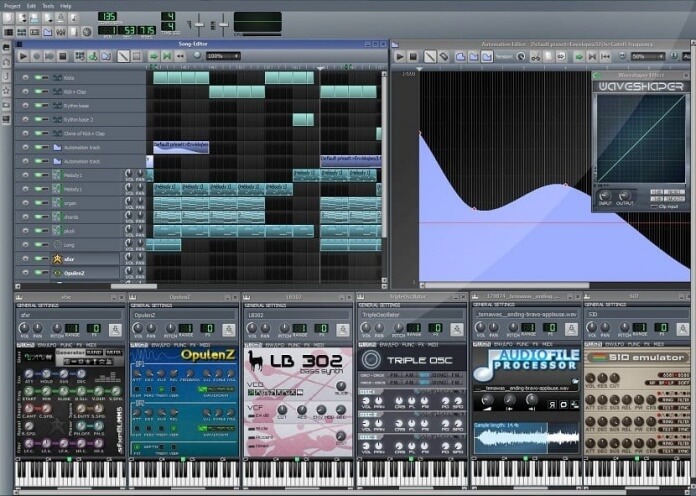
Task: Save the current project from main toolbar
Action: pos(60,18)
